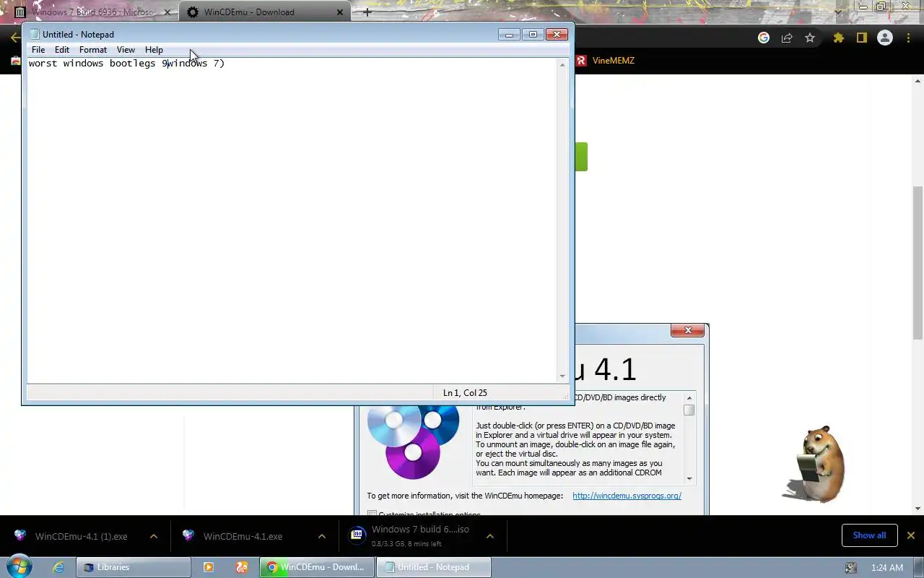Expand options for the iso download
The width and height of the screenshot is (924, 578).
(489, 536)
